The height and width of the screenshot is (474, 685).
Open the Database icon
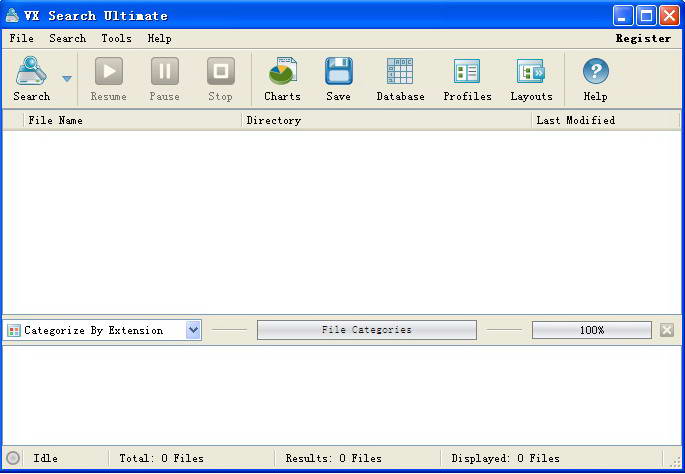click(400, 71)
